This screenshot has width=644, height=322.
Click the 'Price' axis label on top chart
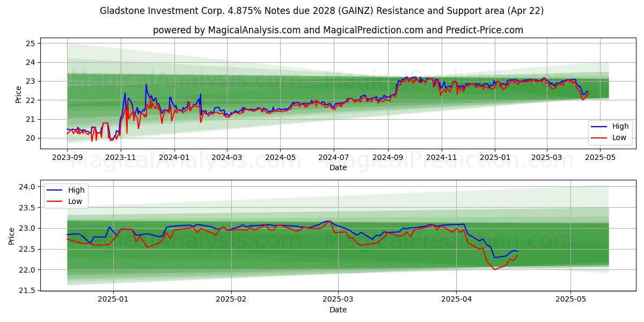pyautogui.click(x=19, y=93)
